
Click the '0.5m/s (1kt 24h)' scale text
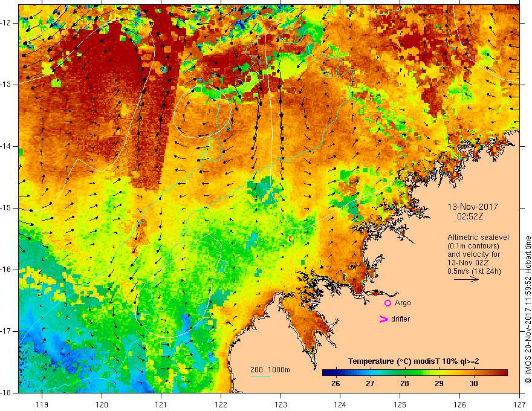(x=474, y=271)
